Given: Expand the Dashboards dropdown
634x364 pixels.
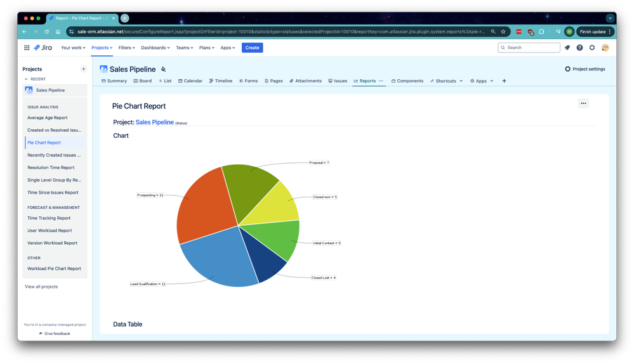Looking at the screenshot, I should 155,48.
